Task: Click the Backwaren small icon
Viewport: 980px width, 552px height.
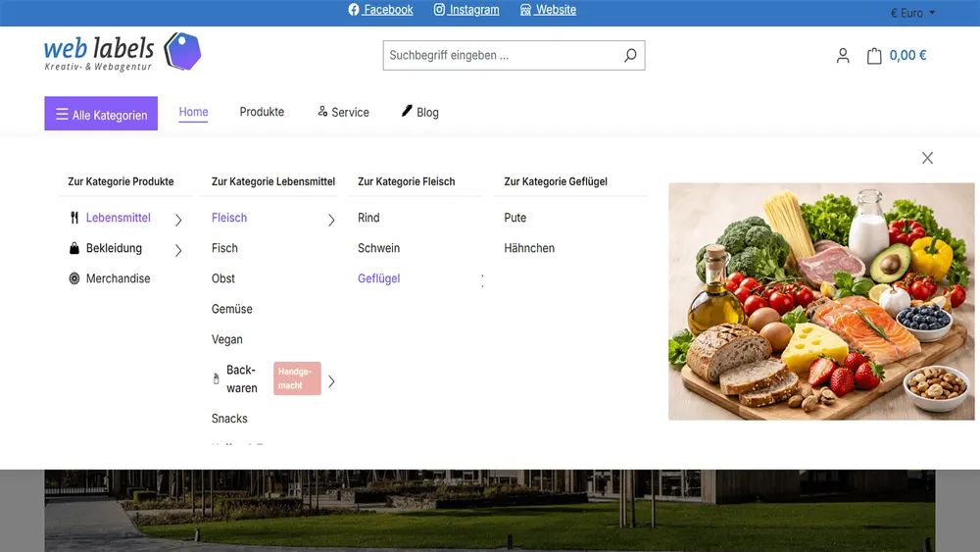Action: tap(217, 378)
